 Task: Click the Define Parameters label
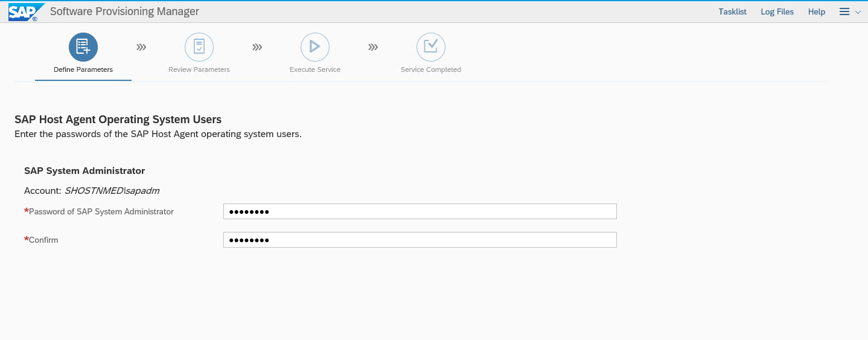point(83,69)
